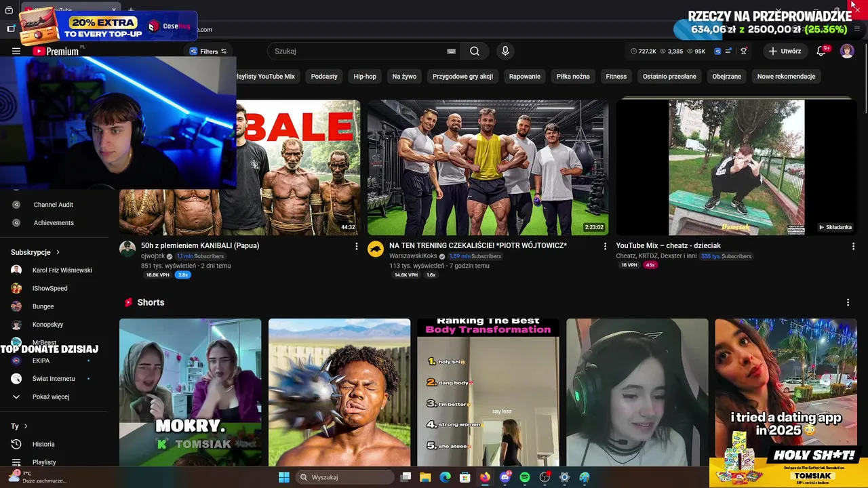Open the gamer girl with headset Short
Image resolution: width=868 pixels, height=488 pixels.
(x=637, y=392)
